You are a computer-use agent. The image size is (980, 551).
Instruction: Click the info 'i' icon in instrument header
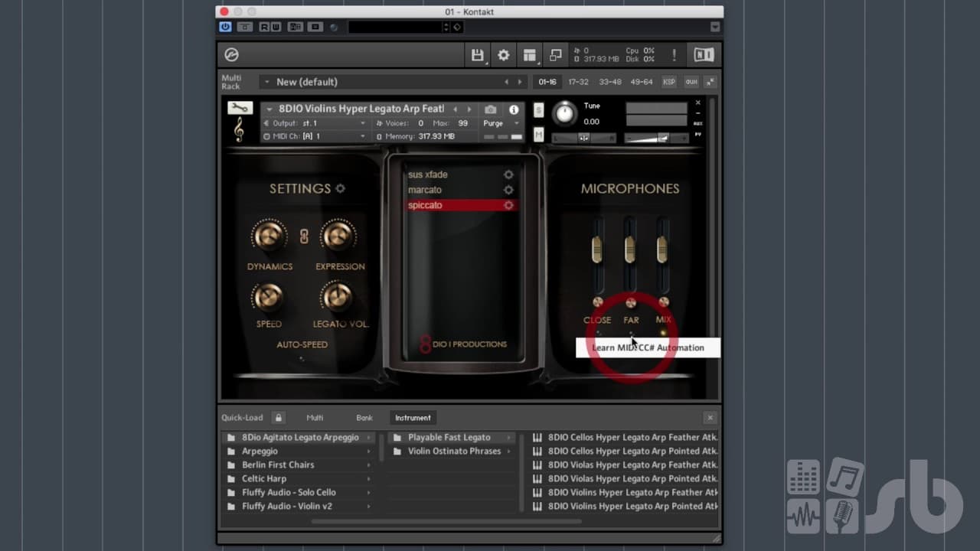[514, 109]
